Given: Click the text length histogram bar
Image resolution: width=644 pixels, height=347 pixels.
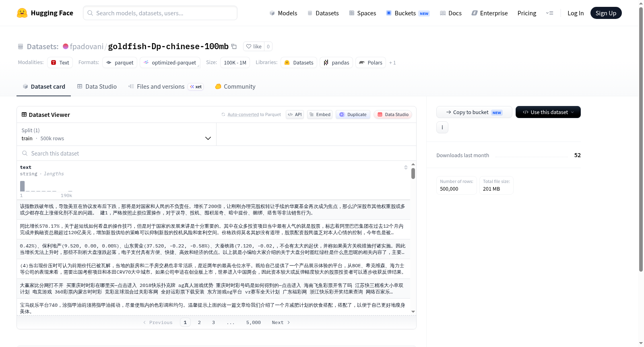Looking at the screenshot, I should pyautogui.click(x=23, y=186).
